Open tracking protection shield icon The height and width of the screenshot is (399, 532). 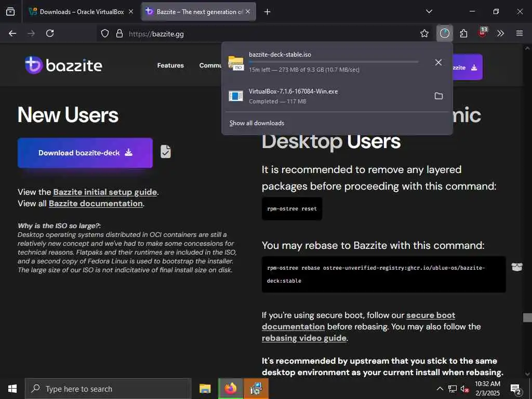click(105, 34)
